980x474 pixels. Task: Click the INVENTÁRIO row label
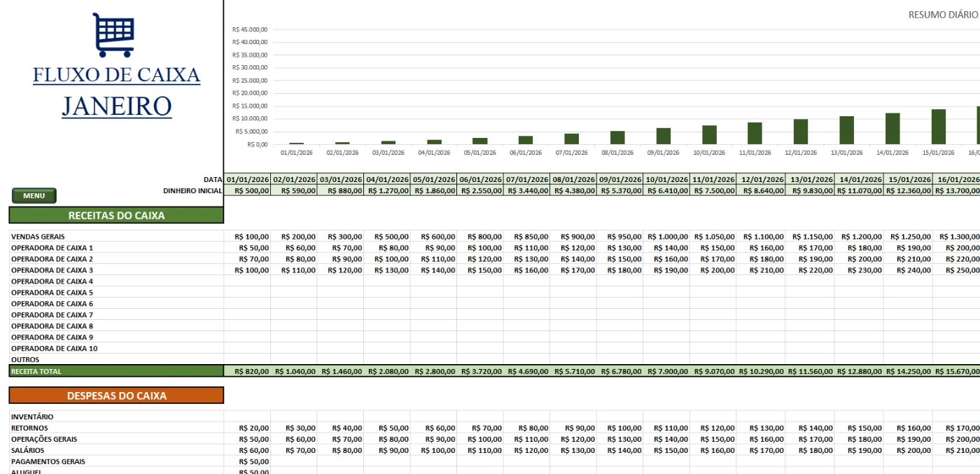coord(32,417)
